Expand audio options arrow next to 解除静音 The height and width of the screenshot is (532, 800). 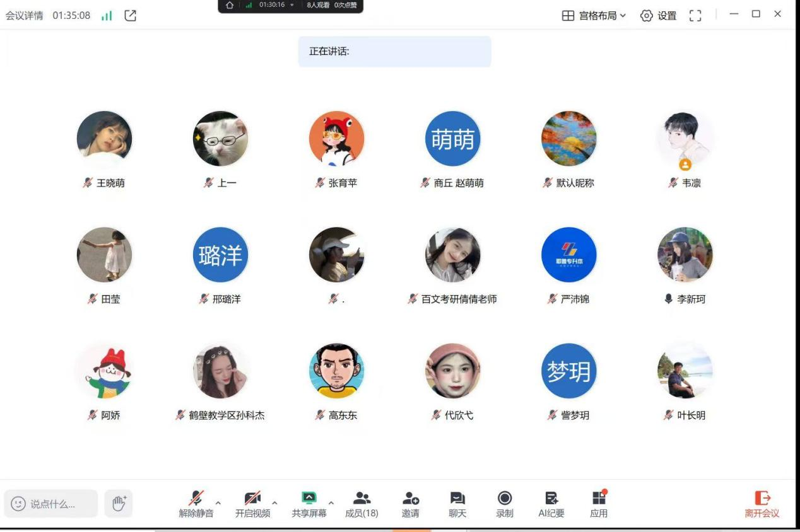coord(218,503)
